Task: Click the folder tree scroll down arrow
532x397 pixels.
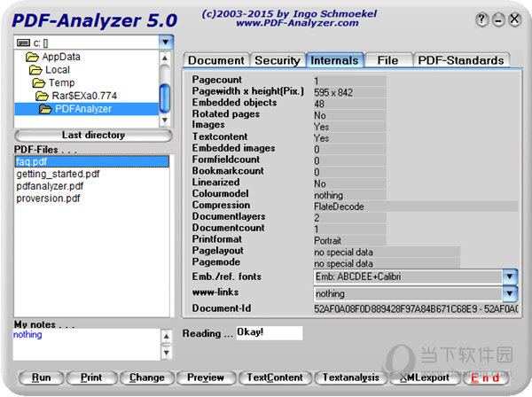Action: point(165,120)
